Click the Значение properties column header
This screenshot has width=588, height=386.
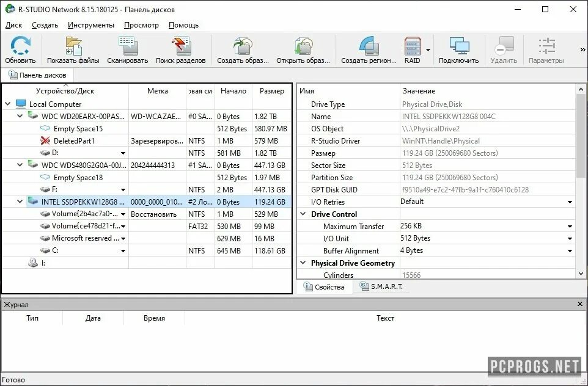(488, 90)
